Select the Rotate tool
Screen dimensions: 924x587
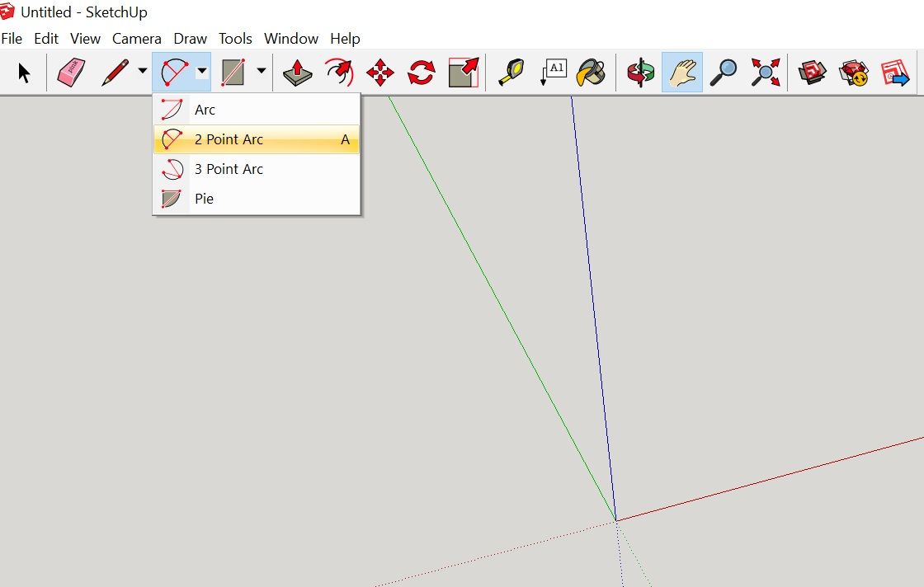click(x=421, y=73)
